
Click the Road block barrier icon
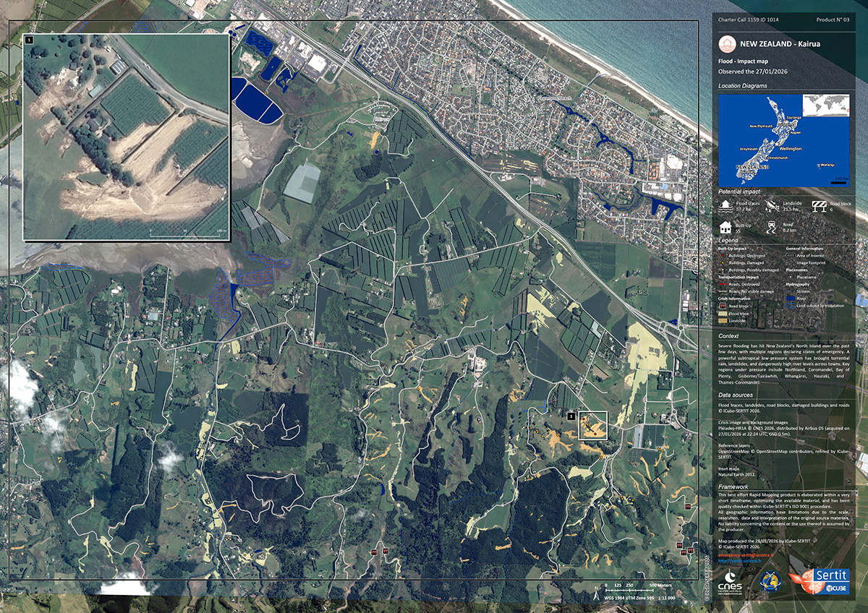pyautogui.click(x=820, y=206)
